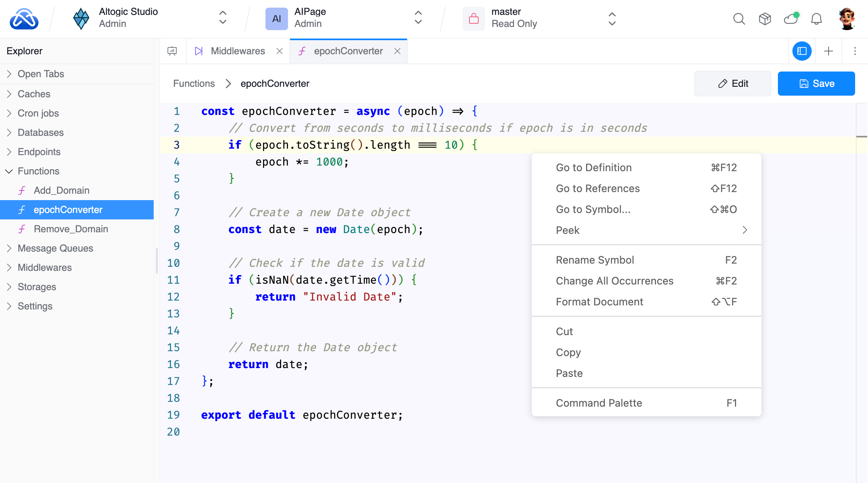The image size is (868, 483).
Task: Click the search magnifier icon
Action: [x=739, y=19]
